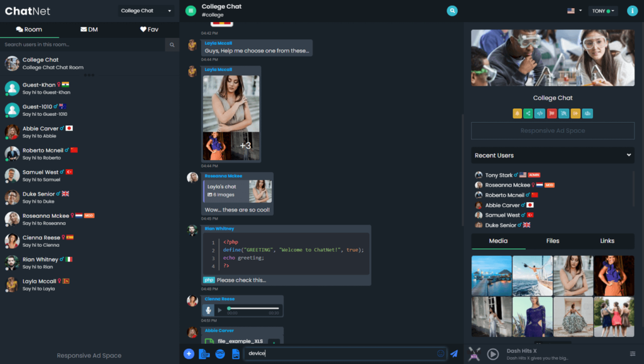Open the Files tab in the media panel

click(x=552, y=241)
